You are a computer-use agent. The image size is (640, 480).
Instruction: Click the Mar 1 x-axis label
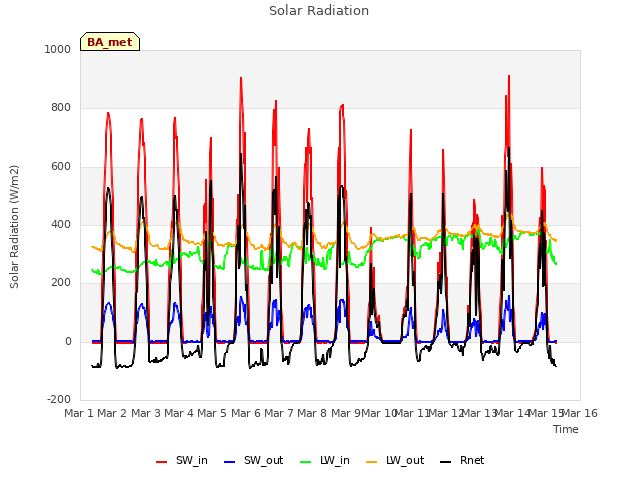[78, 413]
